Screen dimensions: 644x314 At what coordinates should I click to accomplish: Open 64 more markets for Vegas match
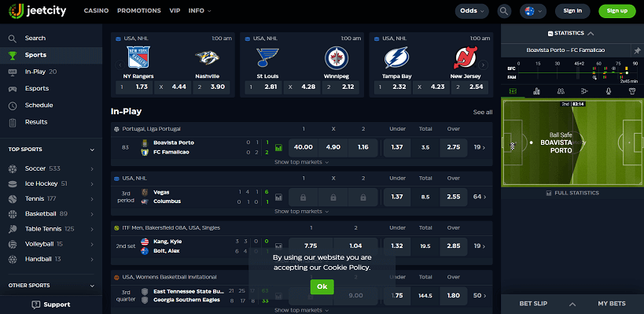coord(480,197)
